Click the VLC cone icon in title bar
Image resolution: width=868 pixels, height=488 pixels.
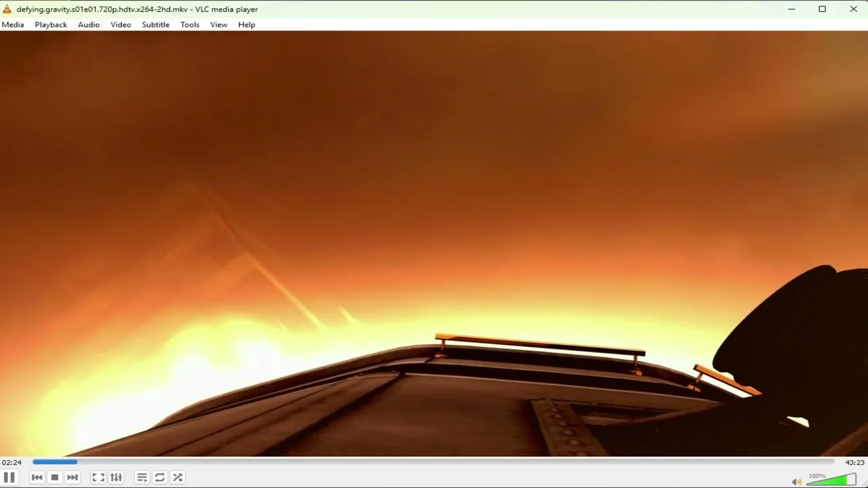point(7,9)
